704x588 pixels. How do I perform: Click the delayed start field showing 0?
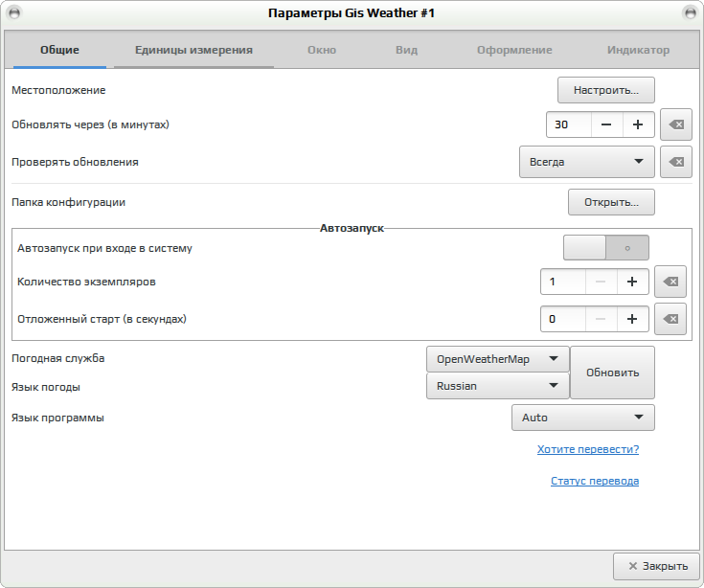pyautogui.click(x=563, y=319)
